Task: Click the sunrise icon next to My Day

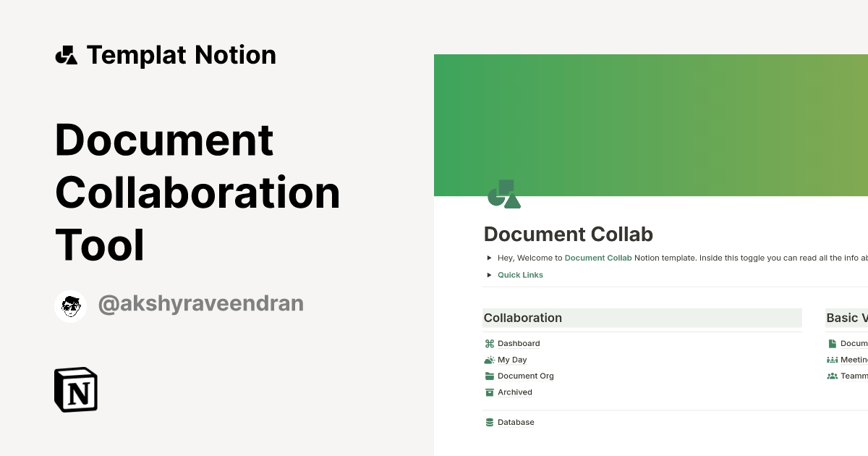Action: pyautogui.click(x=490, y=360)
